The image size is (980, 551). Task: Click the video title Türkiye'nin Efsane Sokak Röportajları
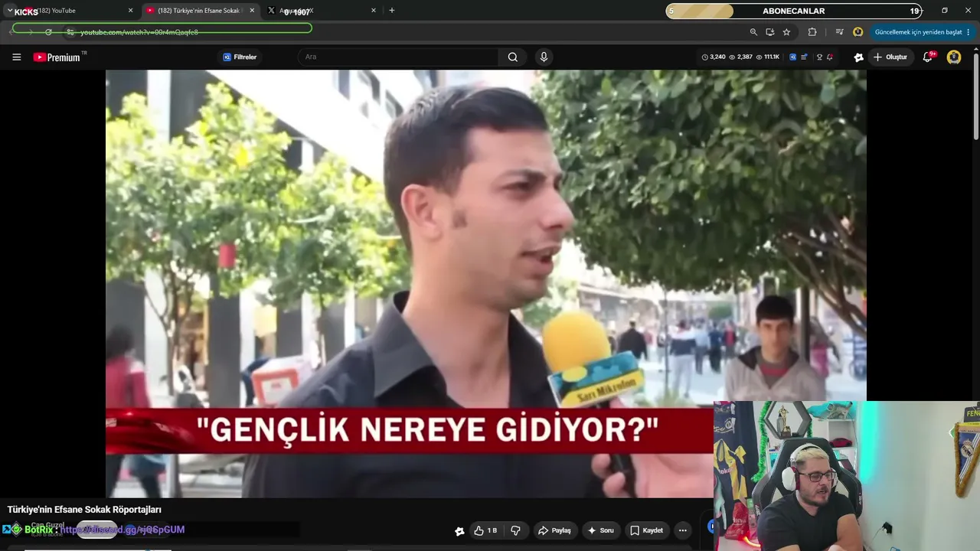(84, 510)
